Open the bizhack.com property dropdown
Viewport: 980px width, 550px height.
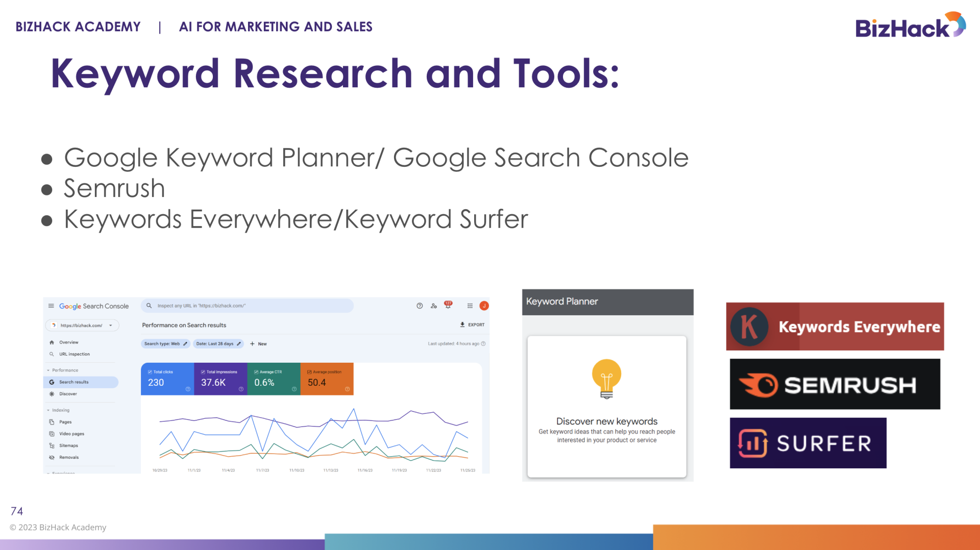pos(110,326)
